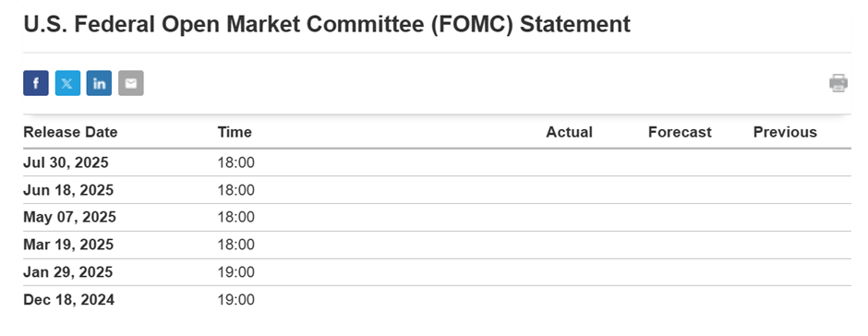Select the Jul 30, 2025 release row

(x=437, y=162)
